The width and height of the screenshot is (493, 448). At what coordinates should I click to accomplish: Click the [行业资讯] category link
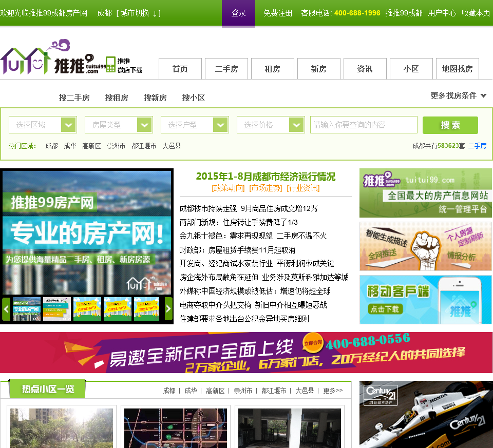point(303,188)
